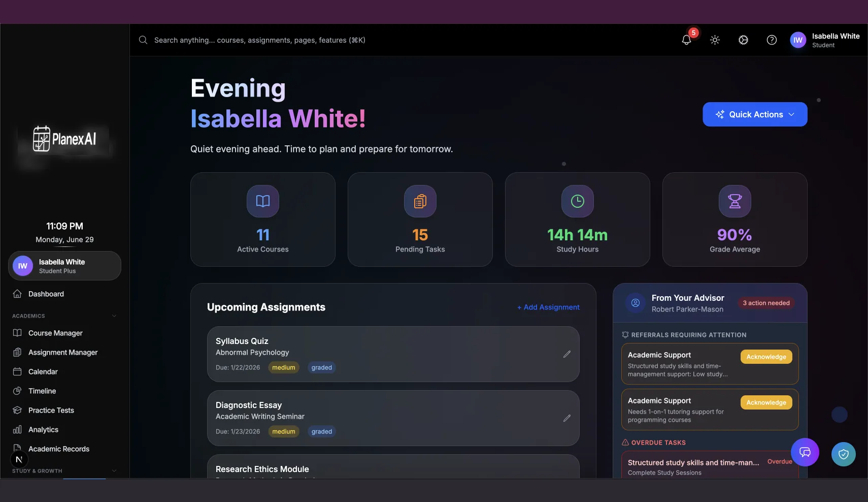Image resolution: width=868 pixels, height=502 pixels.
Task: Click the search magnifier icon
Action: (143, 40)
